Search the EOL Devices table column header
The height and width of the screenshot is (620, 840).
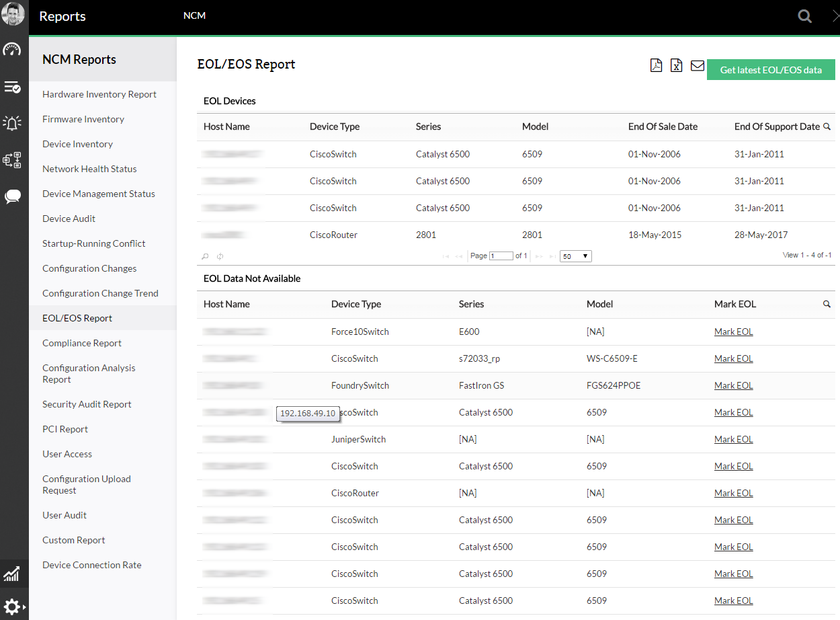pyautogui.click(x=827, y=126)
